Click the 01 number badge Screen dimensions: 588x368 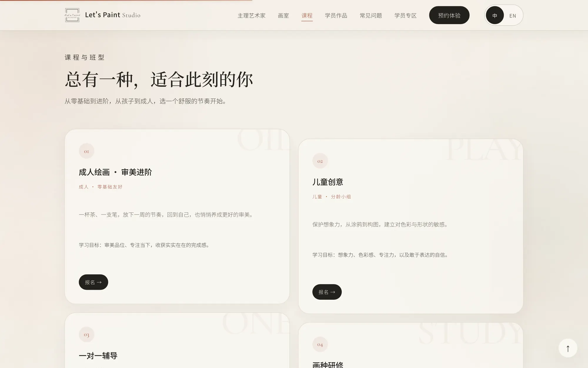[86, 151]
